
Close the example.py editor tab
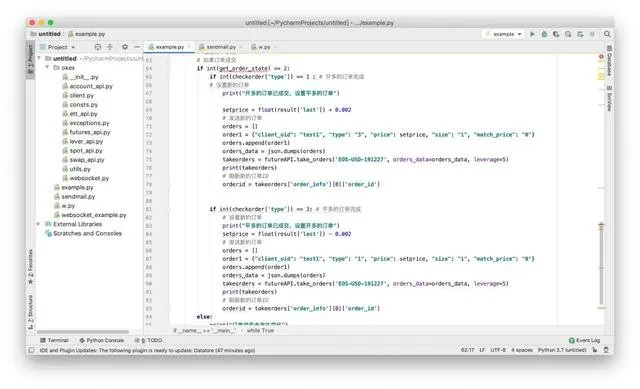point(189,47)
